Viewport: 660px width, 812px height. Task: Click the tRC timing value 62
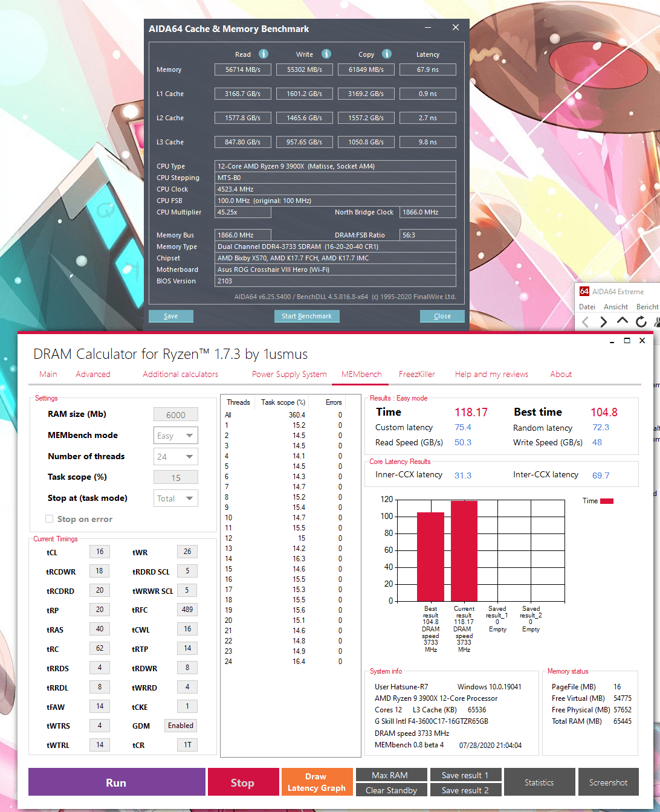(x=100, y=648)
